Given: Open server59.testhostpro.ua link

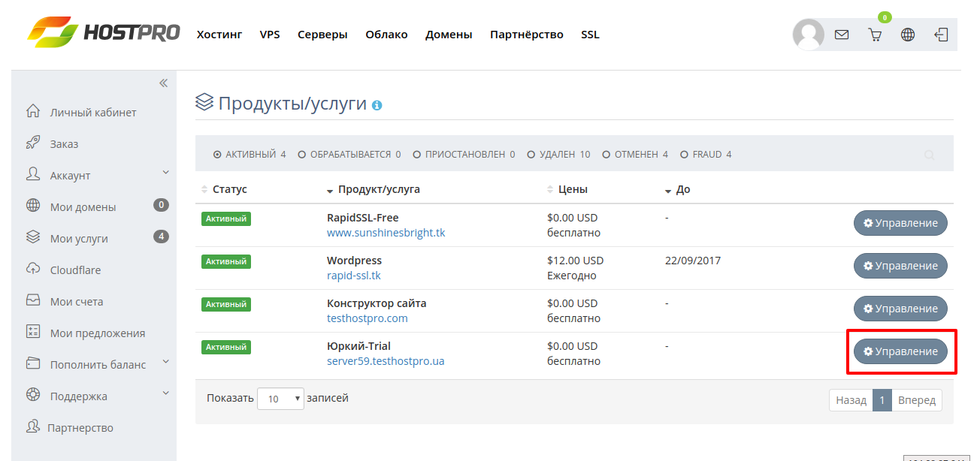Looking at the screenshot, I should [x=386, y=361].
